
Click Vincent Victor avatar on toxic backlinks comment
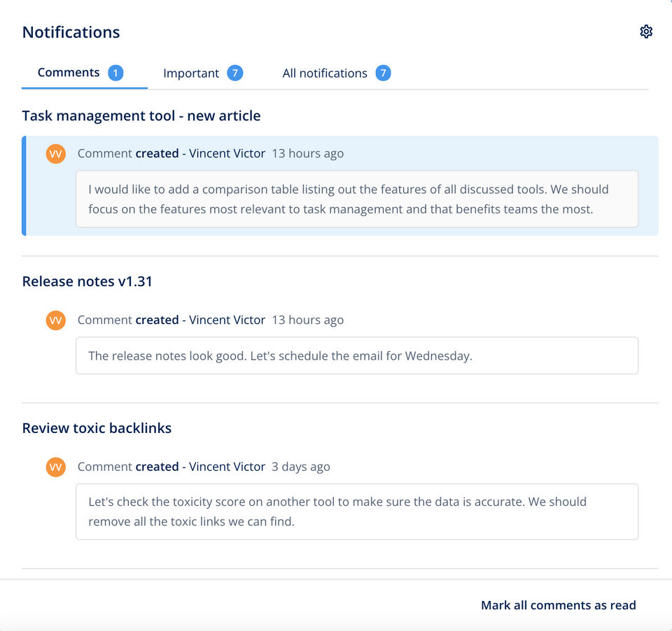click(x=56, y=467)
